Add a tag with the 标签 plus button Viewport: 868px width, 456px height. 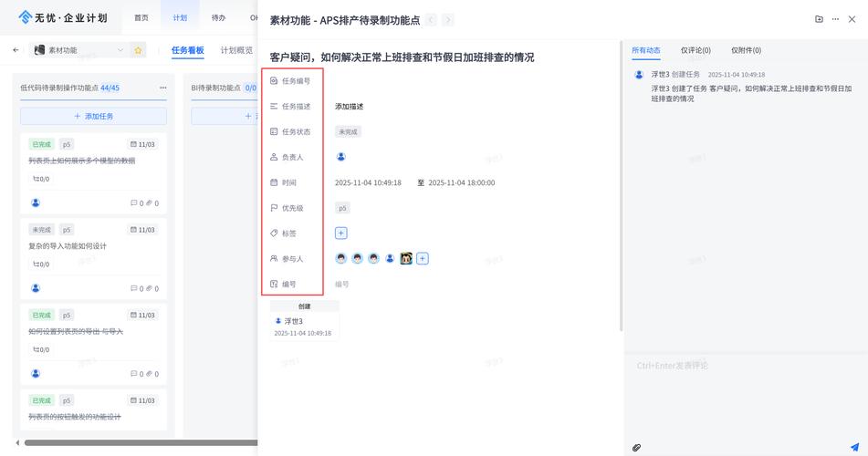point(341,233)
